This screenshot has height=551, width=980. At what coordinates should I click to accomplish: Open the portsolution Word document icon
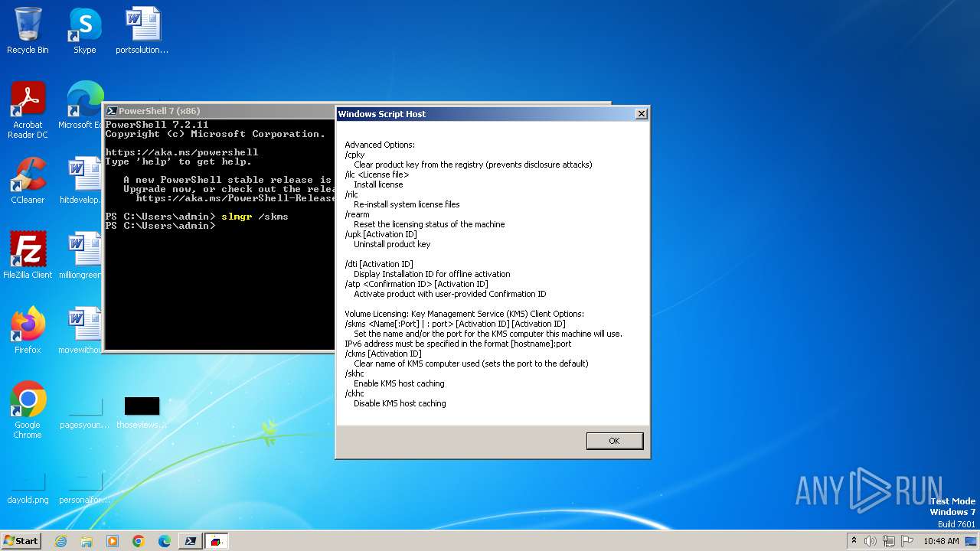[x=142, y=31]
